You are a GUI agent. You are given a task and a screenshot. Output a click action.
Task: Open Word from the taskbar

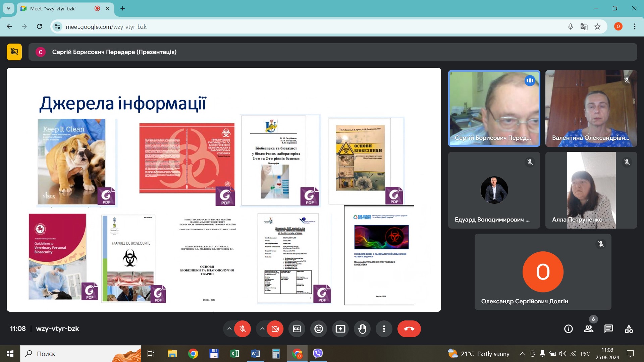tap(255, 354)
